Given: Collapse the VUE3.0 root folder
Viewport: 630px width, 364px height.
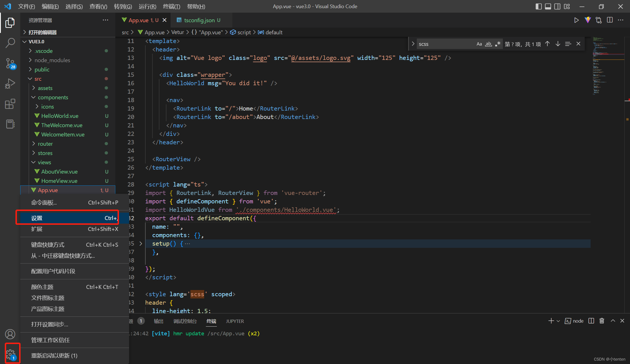Looking at the screenshot, I should coord(25,42).
